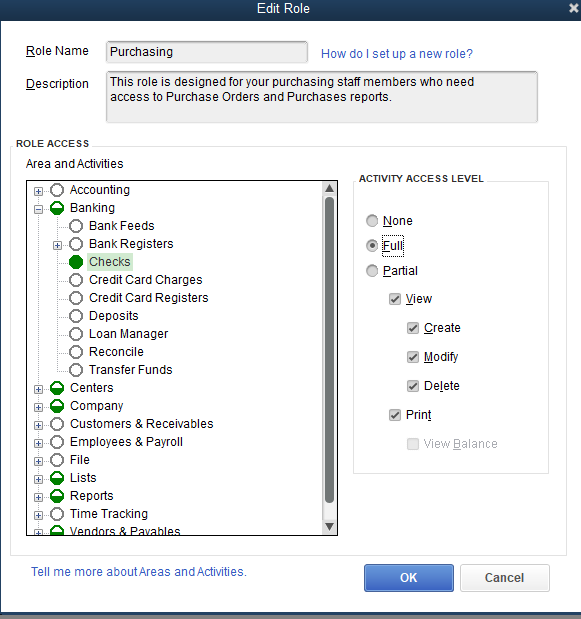
Task: Click the green full-access icon beside Checks
Action: [x=76, y=262]
